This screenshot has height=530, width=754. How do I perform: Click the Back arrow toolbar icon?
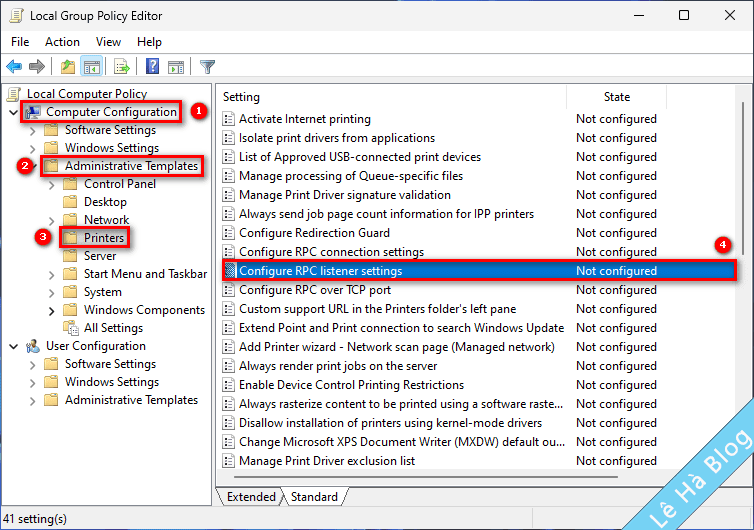coord(14,67)
